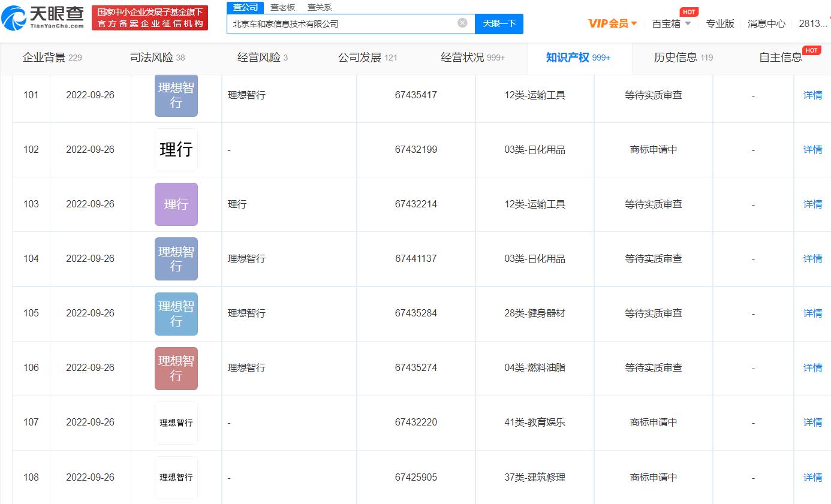Open 详情 for trademark 67432214
831x504 pixels.
(812, 204)
